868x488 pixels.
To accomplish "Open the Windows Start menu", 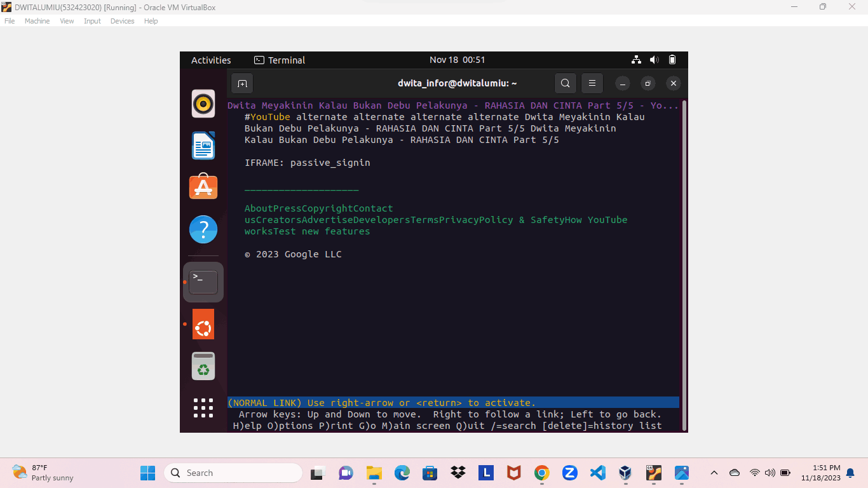I will [x=147, y=473].
